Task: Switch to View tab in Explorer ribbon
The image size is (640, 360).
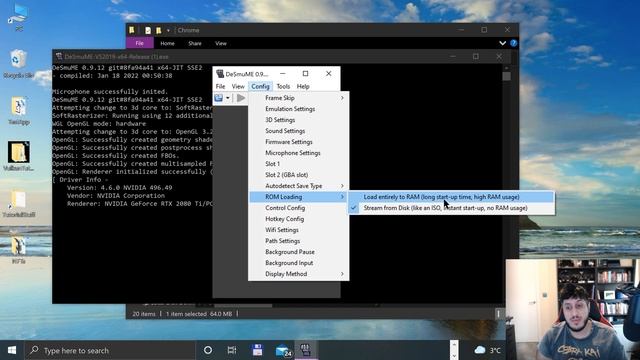Action: coord(221,43)
